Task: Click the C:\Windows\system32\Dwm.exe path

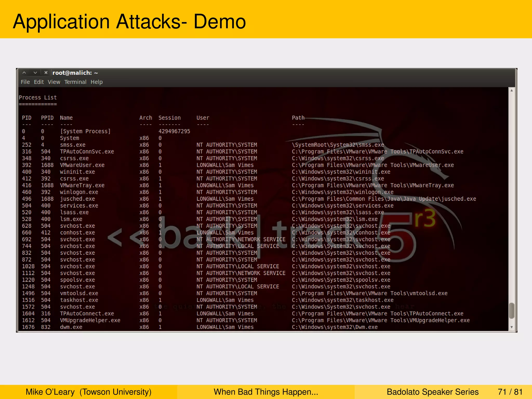Action: pyautogui.click(x=335, y=327)
